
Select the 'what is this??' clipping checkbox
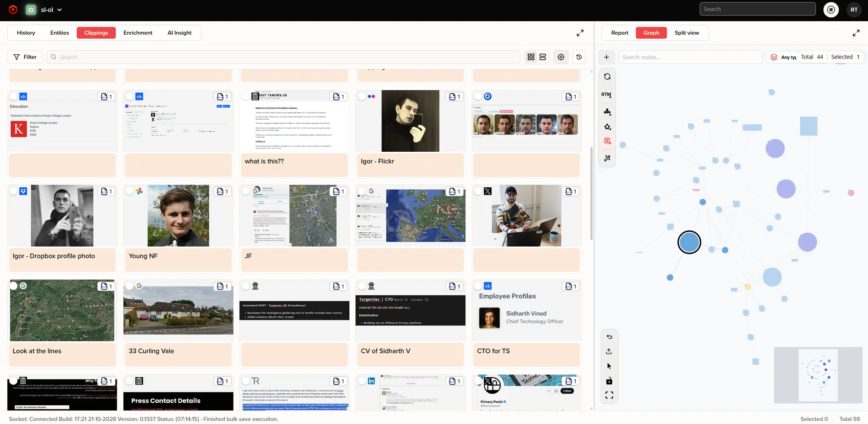246,97
